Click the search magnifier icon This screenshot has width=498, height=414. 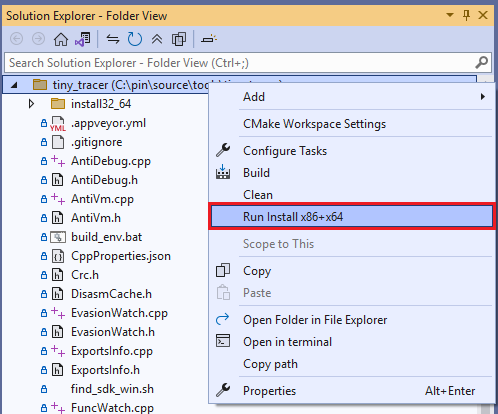click(x=482, y=62)
